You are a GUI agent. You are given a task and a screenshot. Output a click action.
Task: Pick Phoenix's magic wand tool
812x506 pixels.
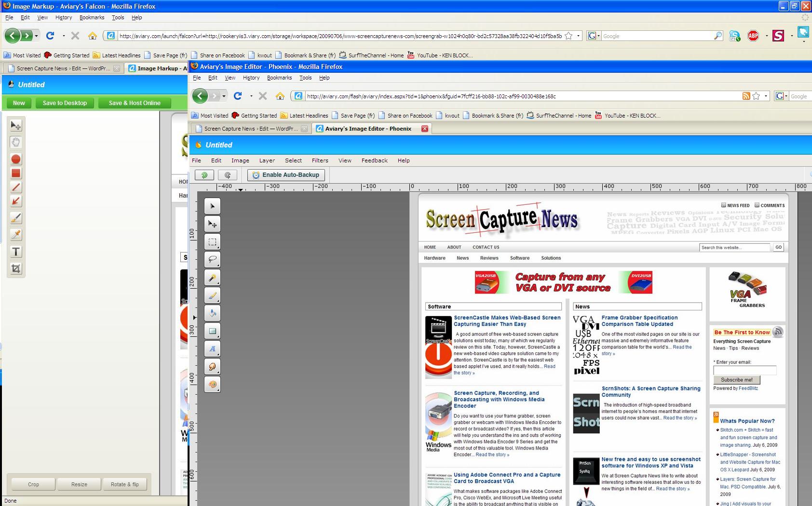(x=212, y=278)
